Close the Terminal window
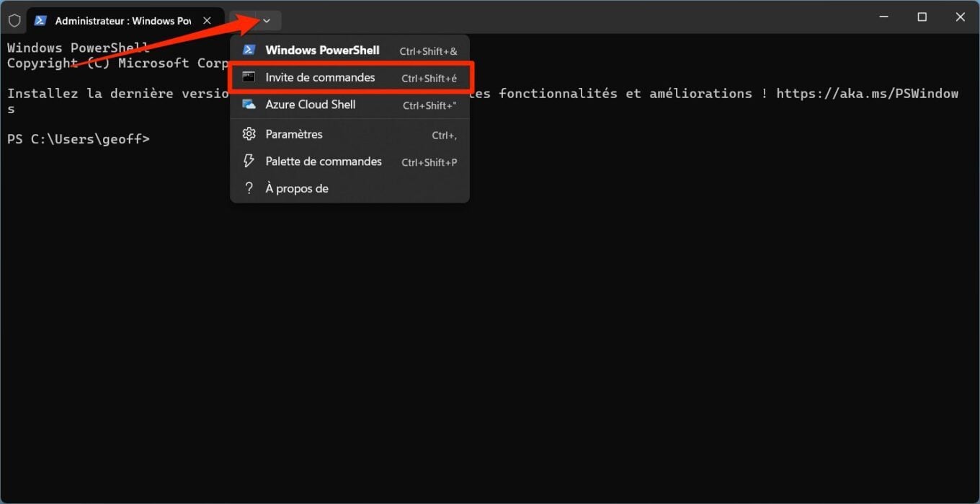Image resolution: width=980 pixels, height=504 pixels. tap(960, 17)
